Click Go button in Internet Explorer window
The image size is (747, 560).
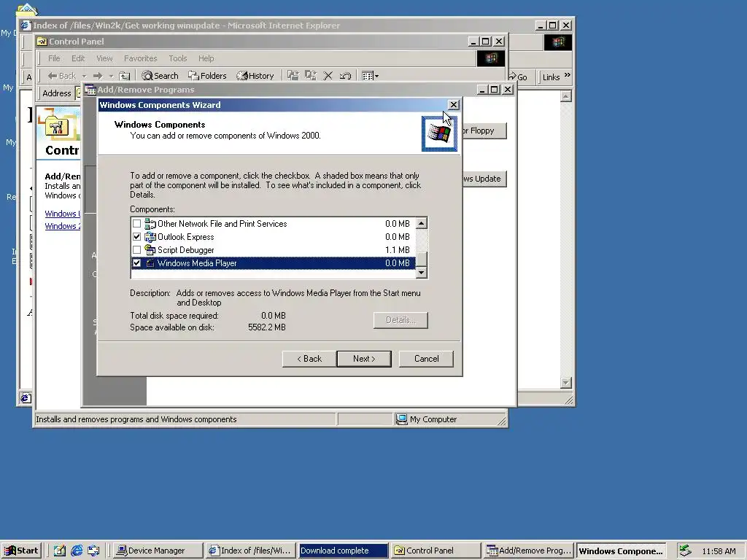pyautogui.click(x=519, y=77)
